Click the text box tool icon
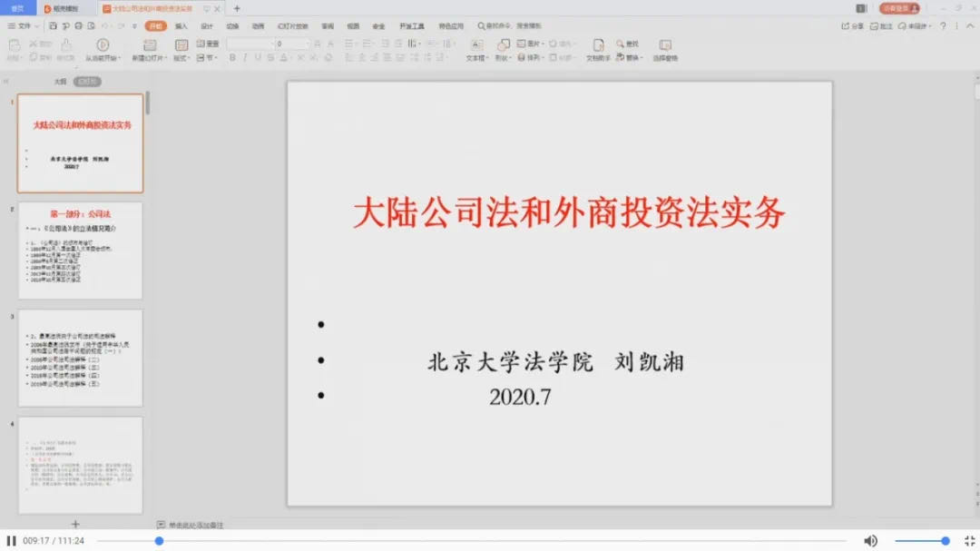 pos(476,44)
